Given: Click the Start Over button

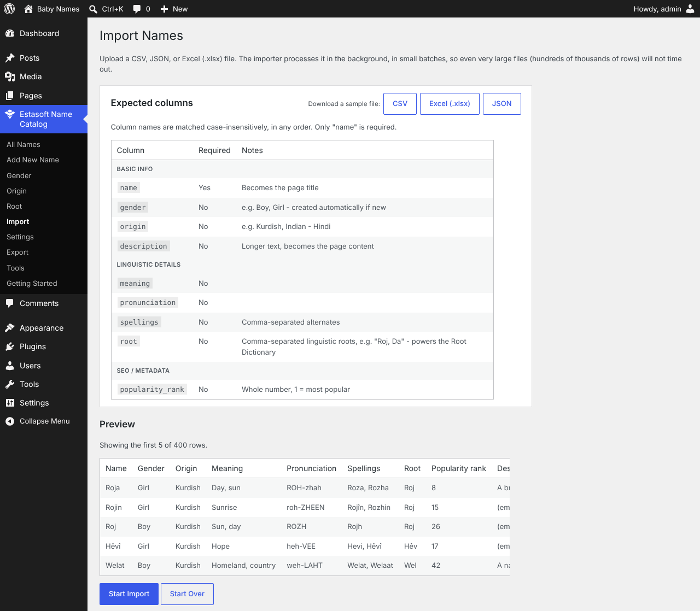Looking at the screenshot, I should pyautogui.click(x=187, y=594).
